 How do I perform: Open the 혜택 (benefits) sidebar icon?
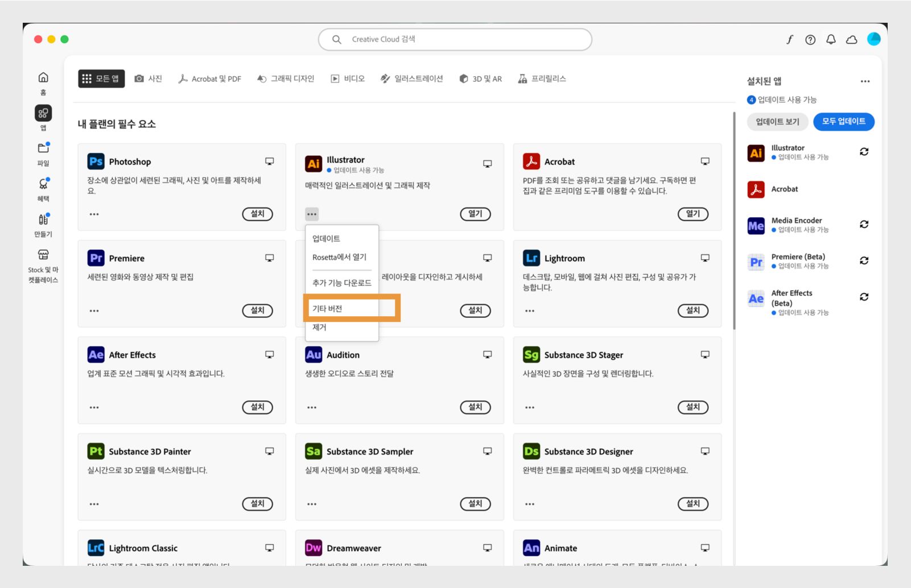43,184
